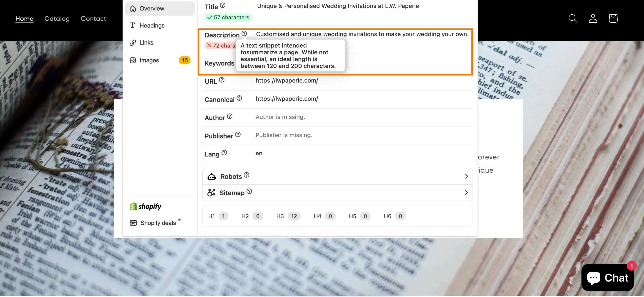
Task: Click the help icon next to Lang
Action: point(224,153)
